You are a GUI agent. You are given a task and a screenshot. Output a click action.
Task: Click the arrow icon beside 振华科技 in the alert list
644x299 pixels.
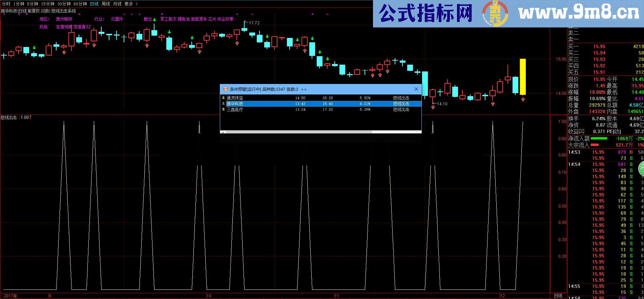[x=223, y=104]
